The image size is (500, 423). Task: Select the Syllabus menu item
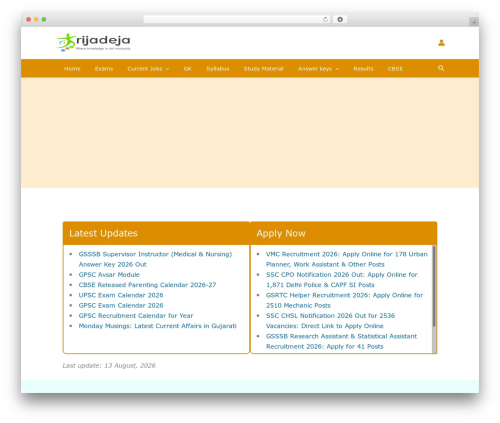218,69
